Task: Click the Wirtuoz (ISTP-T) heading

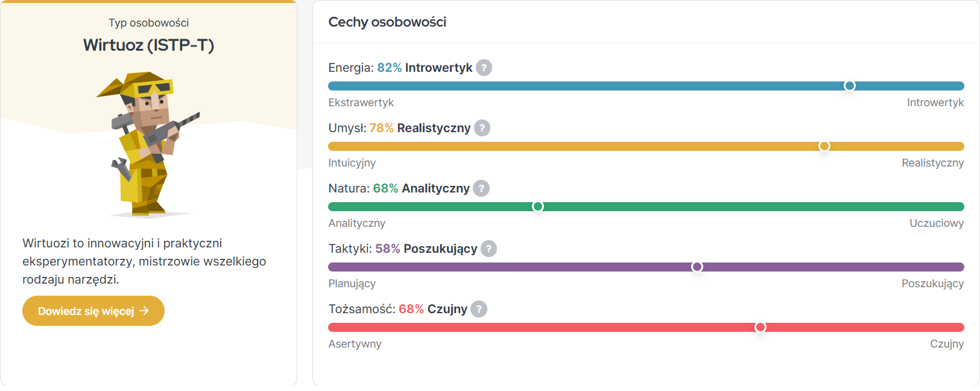Action: coord(148,45)
